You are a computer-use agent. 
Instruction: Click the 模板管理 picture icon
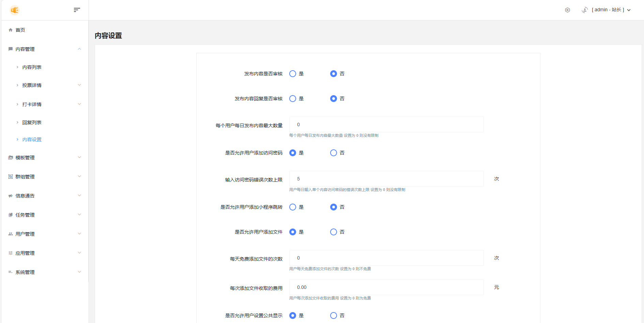11,158
